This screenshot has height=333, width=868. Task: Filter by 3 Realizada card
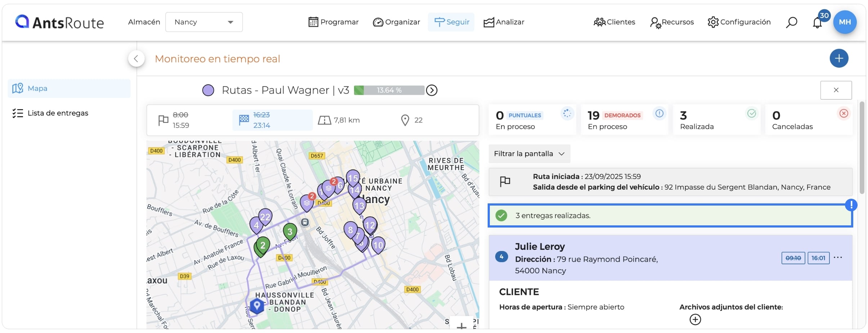(x=716, y=120)
